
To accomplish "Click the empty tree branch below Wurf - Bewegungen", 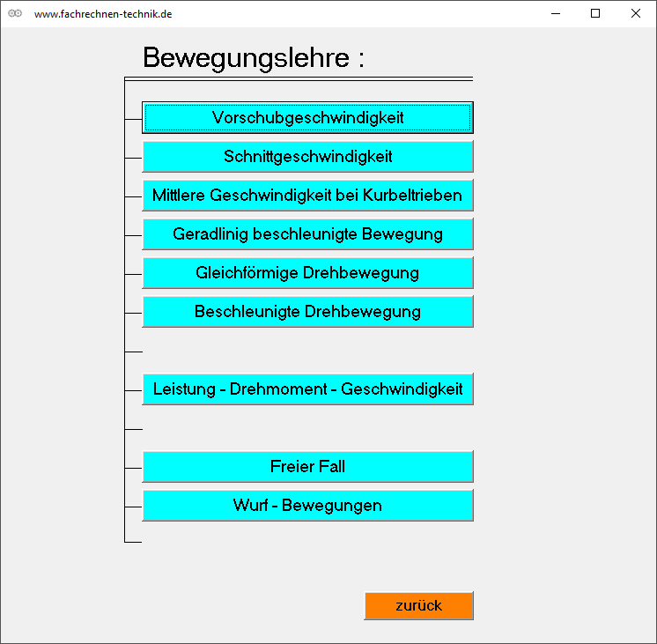I will tap(134, 542).
